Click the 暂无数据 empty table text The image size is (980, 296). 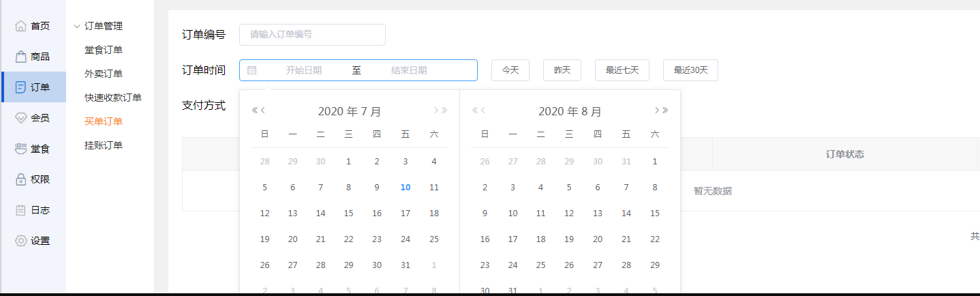click(713, 191)
